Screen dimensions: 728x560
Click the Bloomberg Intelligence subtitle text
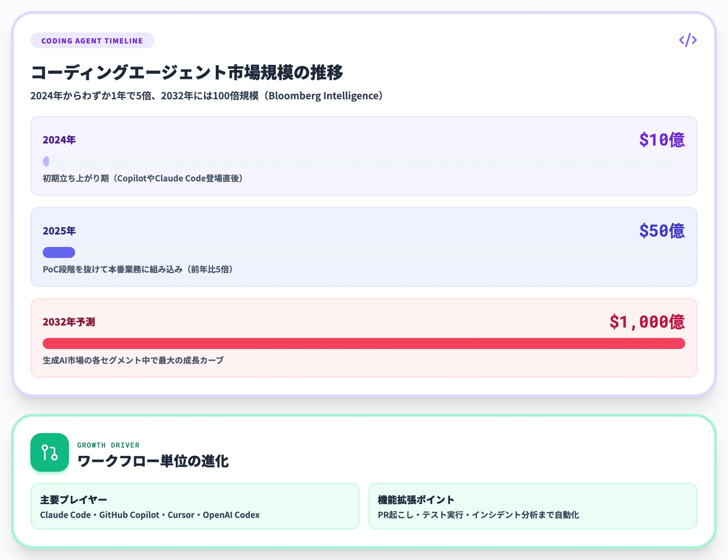tap(206, 96)
